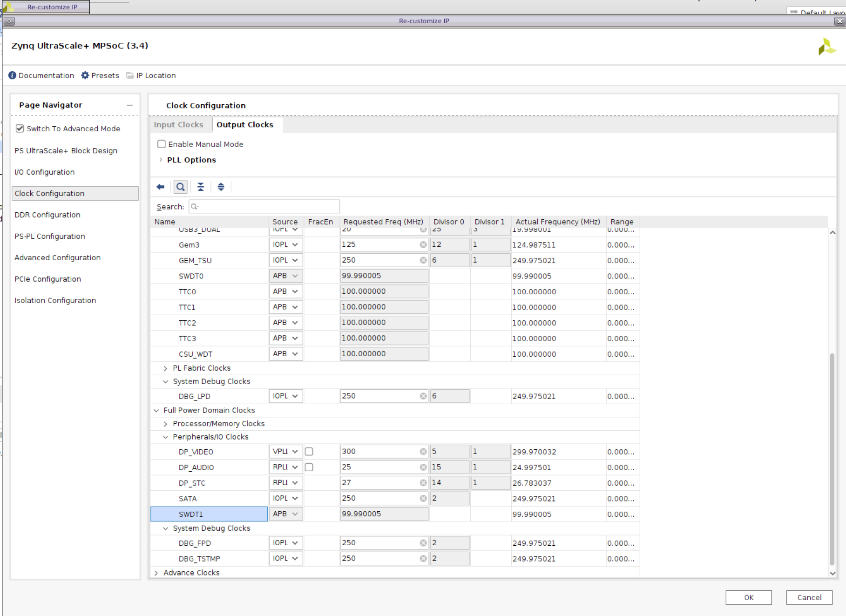This screenshot has height=616, width=846.
Task: Open the IP Location folder icon
Action: (130, 75)
